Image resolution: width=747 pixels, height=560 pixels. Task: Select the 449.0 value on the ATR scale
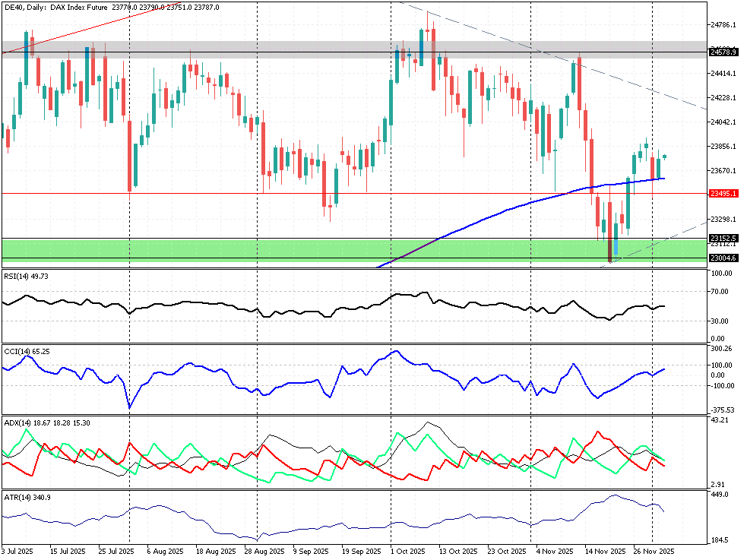pyautogui.click(x=718, y=495)
